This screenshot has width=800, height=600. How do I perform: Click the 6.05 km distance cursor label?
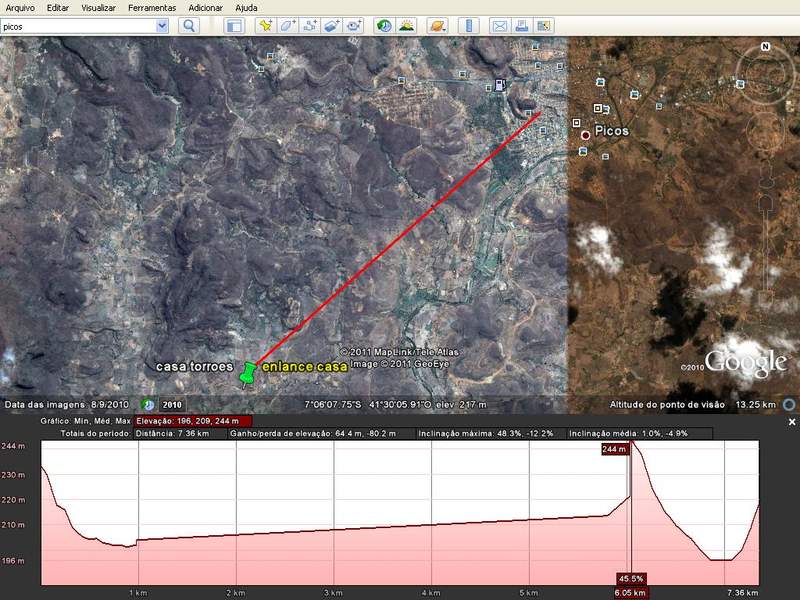(631, 593)
